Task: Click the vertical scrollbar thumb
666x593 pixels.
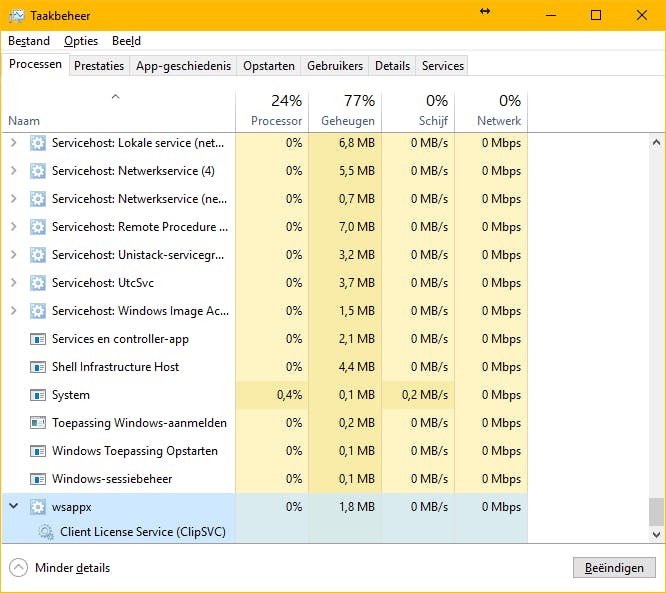Action: click(656, 511)
